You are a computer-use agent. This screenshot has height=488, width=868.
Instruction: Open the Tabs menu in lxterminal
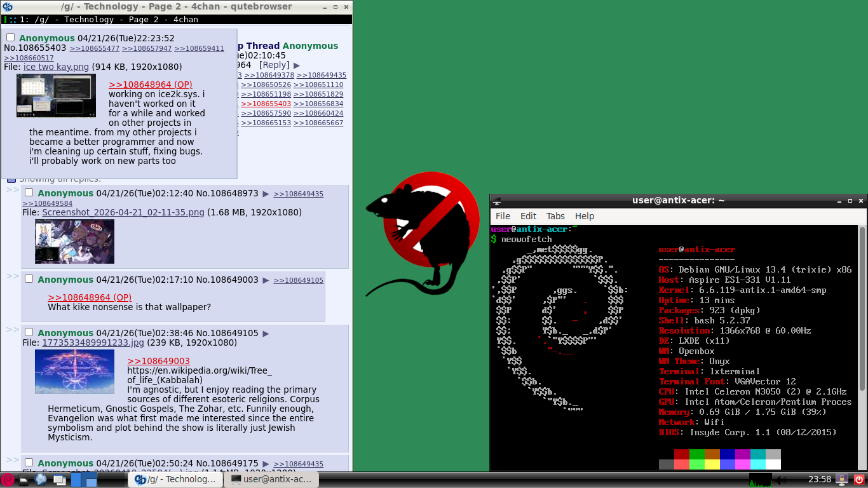tap(555, 216)
